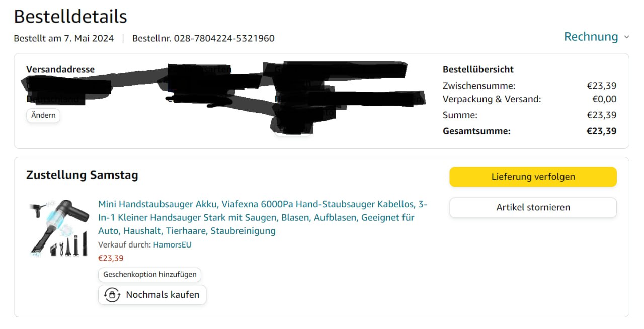Click the Ändern button under Versandadresse
This screenshot has width=644, height=329.
pos(43,115)
